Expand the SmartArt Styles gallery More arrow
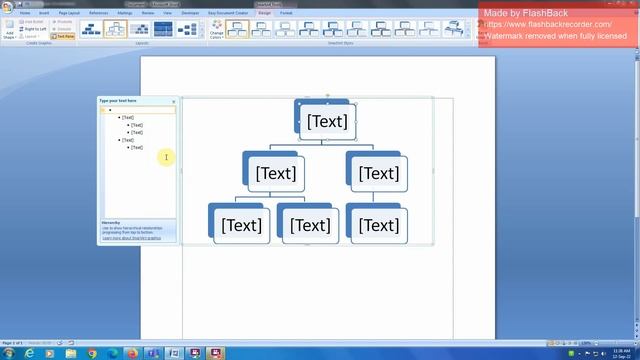This screenshot has height=360, width=640. (x=468, y=36)
